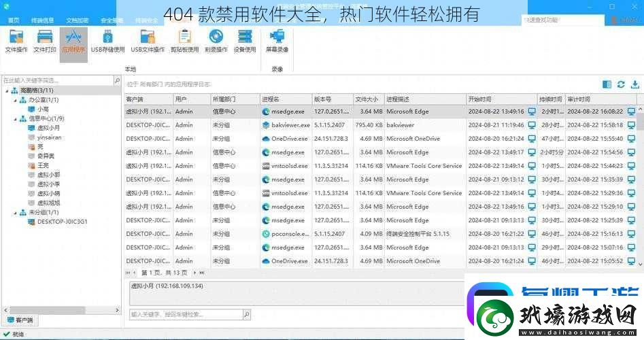
Task: Go to the previous results page
Action: (x=134, y=272)
